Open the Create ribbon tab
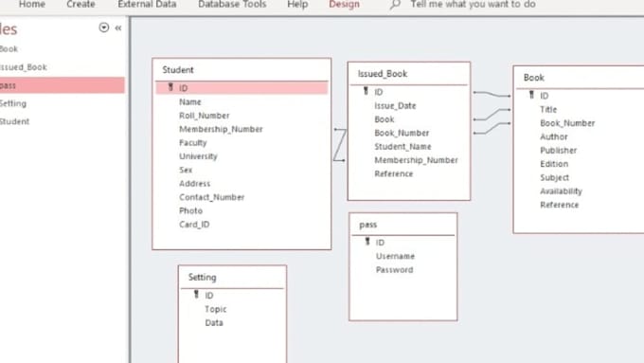The image size is (644, 363). (80, 5)
